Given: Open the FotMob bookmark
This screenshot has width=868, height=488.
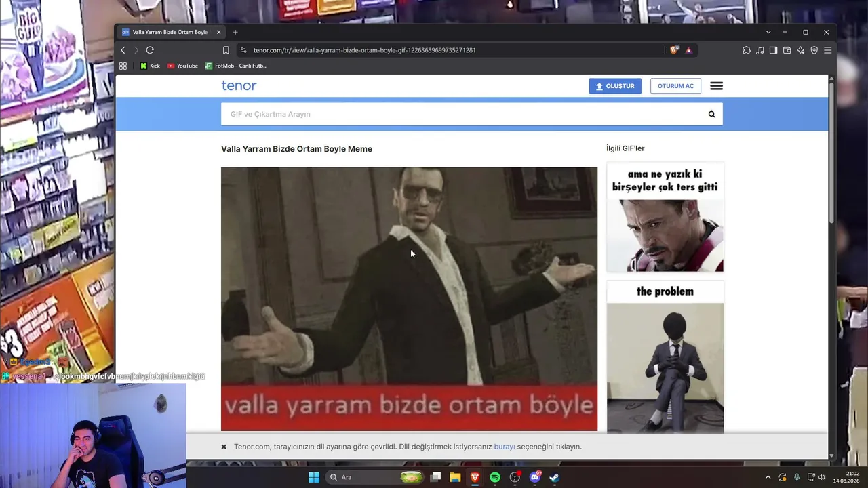Looking at the screenshot, I should tap(237, 66).
